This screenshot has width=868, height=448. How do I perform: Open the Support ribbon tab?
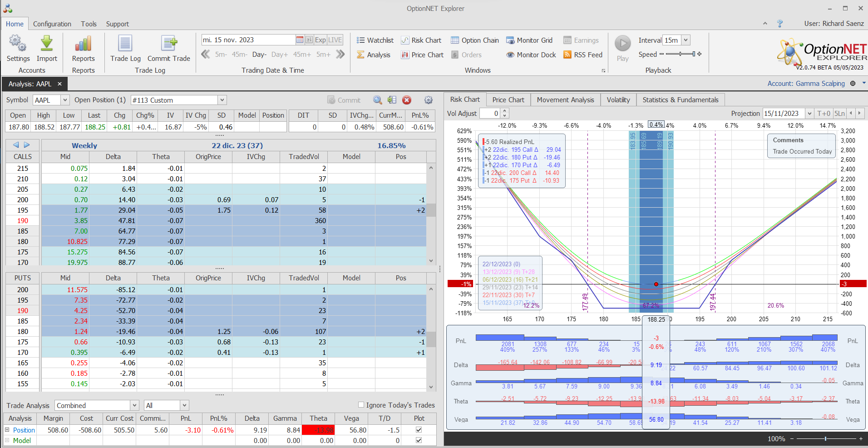[118, 24]
